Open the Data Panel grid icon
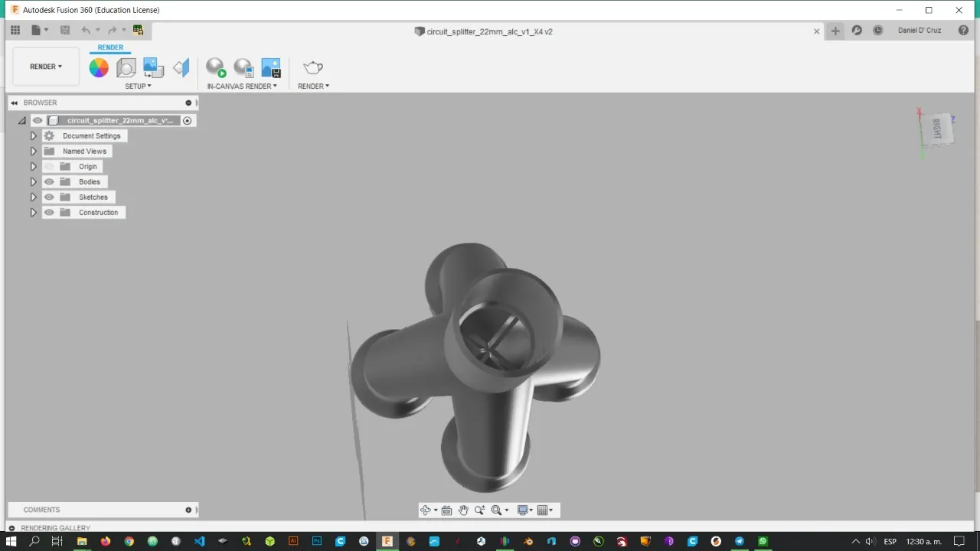This screenshot has height=551, width=980. coord(15,31)
